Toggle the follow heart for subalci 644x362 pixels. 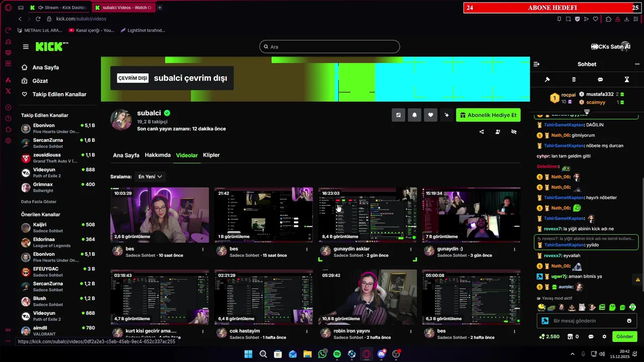click(431, 115)
